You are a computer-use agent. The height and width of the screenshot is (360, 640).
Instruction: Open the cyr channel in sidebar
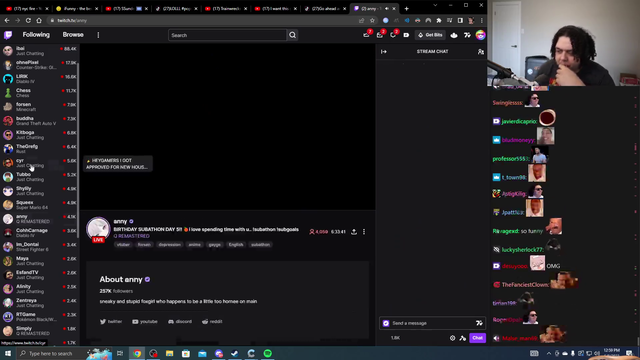point(40,163)
